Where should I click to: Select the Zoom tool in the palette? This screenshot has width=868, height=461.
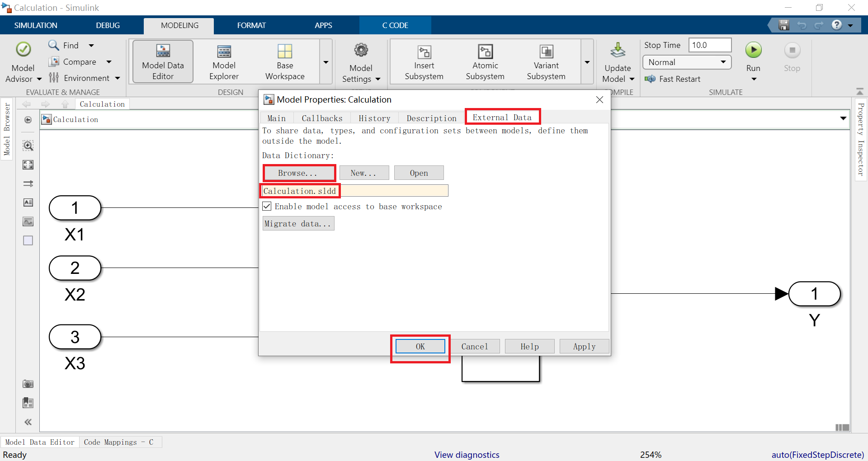coord(28,146)
